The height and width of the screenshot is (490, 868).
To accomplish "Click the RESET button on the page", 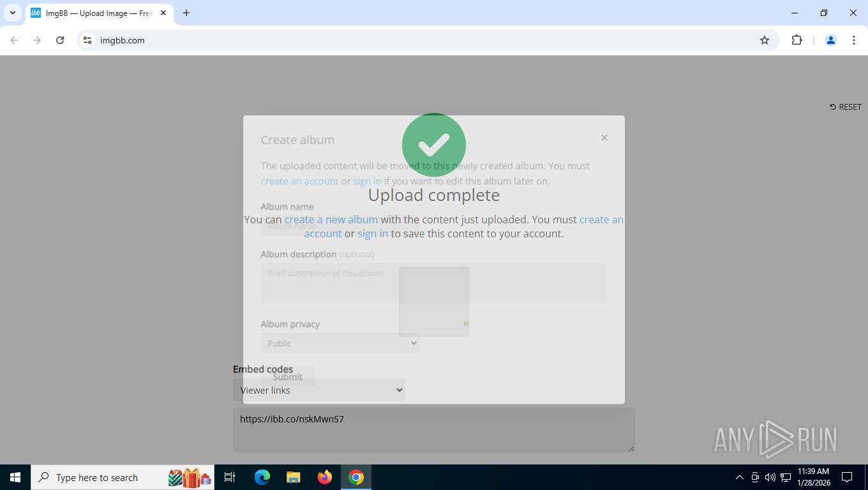I will coord(846,107).
